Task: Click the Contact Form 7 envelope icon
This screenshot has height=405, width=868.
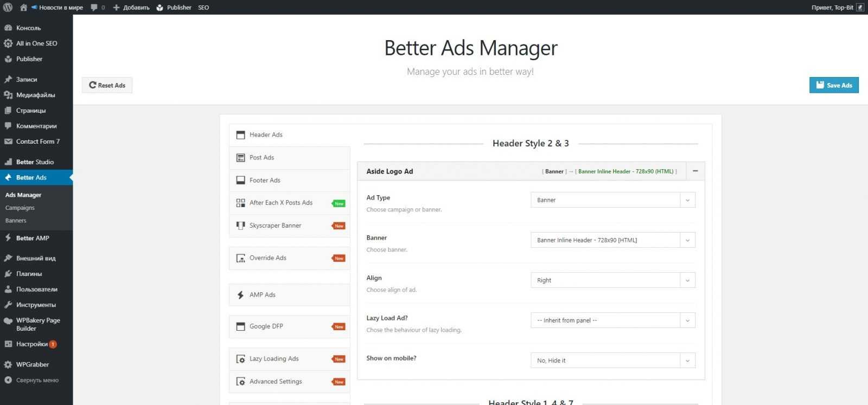Action: pos(8,142)
